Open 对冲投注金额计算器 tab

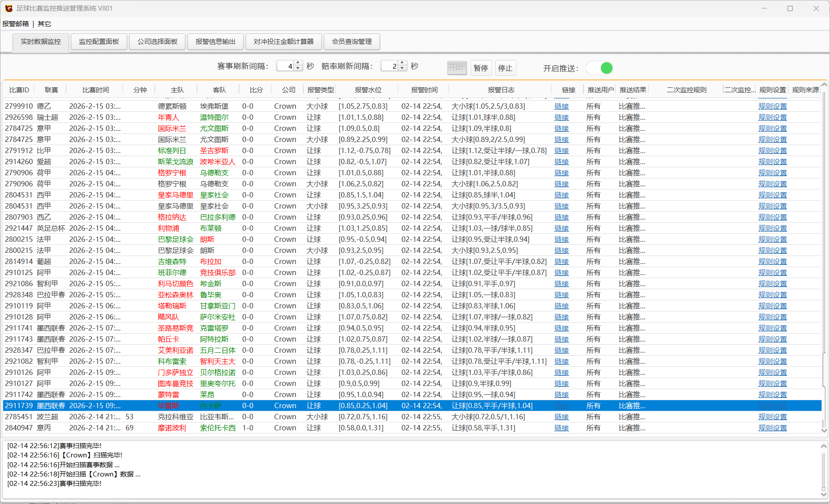pos(283,42)
